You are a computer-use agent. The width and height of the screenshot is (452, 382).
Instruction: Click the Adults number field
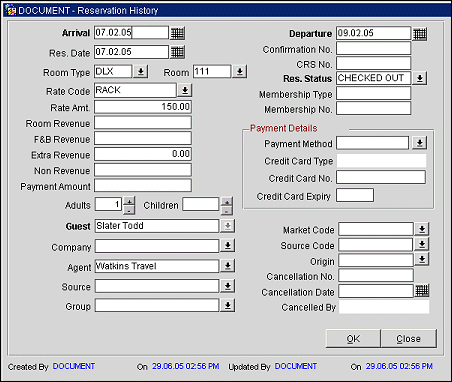click(x=108, y=204)
